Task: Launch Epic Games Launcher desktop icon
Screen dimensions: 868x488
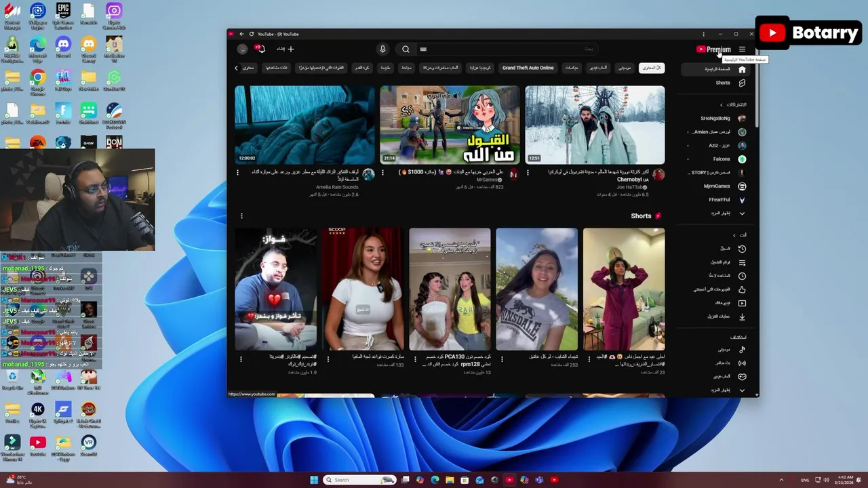Action: (x=63, y=16)
